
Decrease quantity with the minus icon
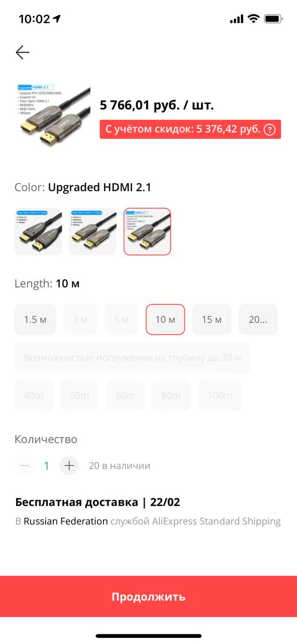pos(24,465)
